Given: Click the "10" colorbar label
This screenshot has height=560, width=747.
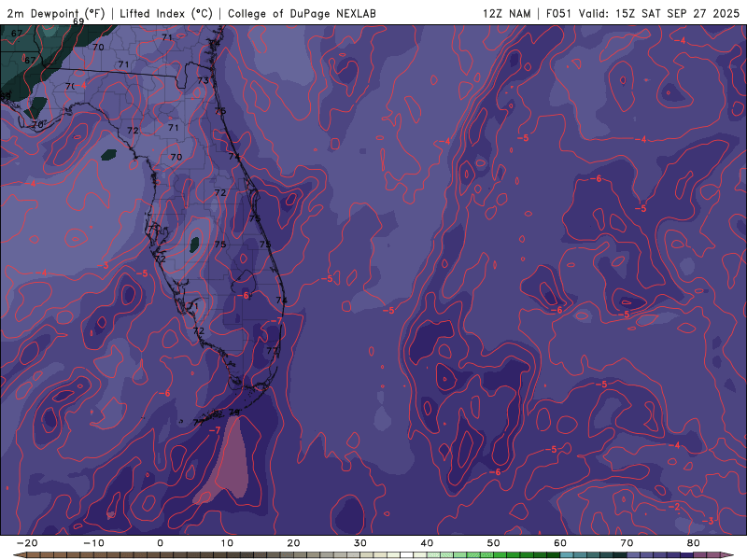Looking at the screenshot, I should click(x=227, y=543).
